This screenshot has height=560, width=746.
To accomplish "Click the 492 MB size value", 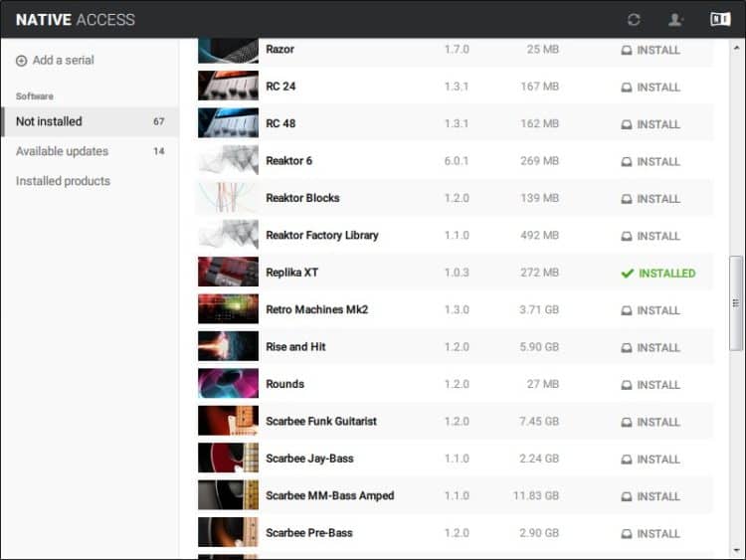I will pyautogui.click(x=539, y=235).
